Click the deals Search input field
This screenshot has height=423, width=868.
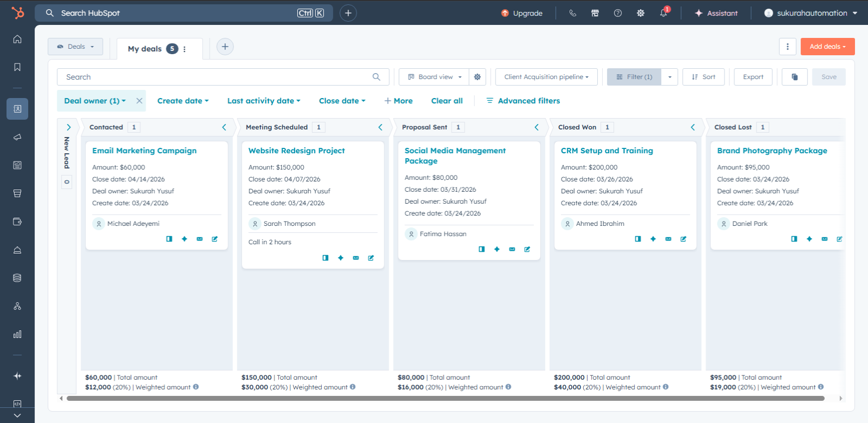(223, 77)
